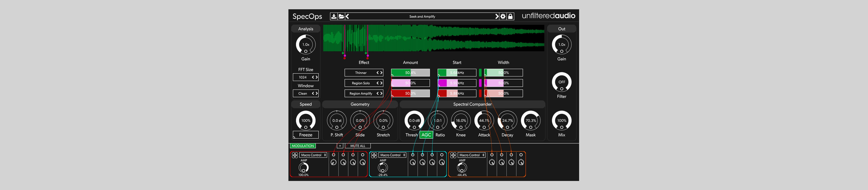Select previous Window type before Clean

(x=313, y=93)
